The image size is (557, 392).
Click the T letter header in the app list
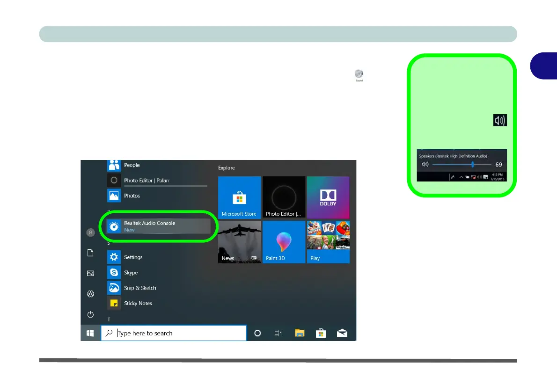pyautogui.click(x=109, y=319)
